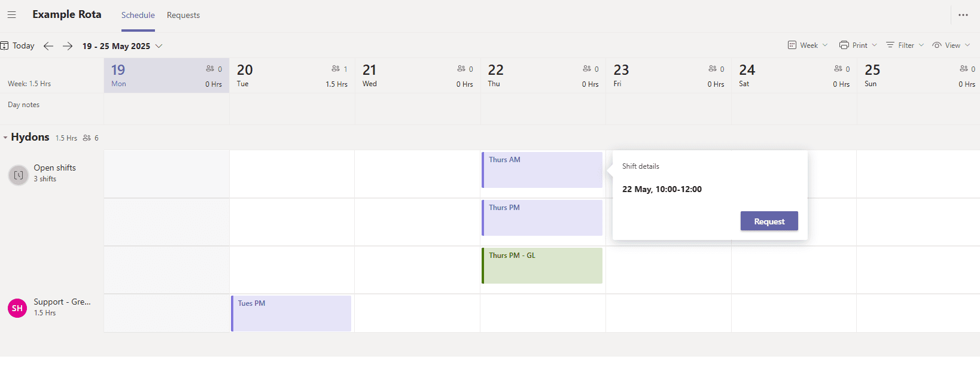The width and height of the screenshot is (980, 371).
Task: Open the Print dropdown
Action: (858, 45)
